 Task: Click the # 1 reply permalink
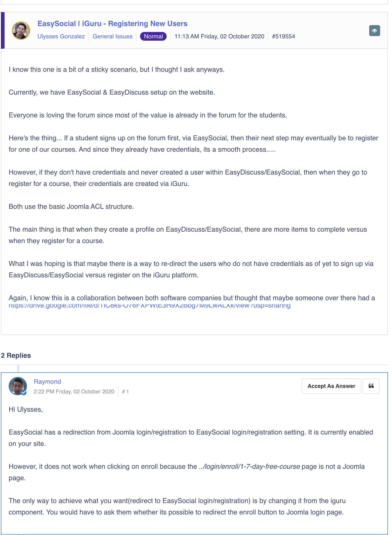click(x=125, y=392)
